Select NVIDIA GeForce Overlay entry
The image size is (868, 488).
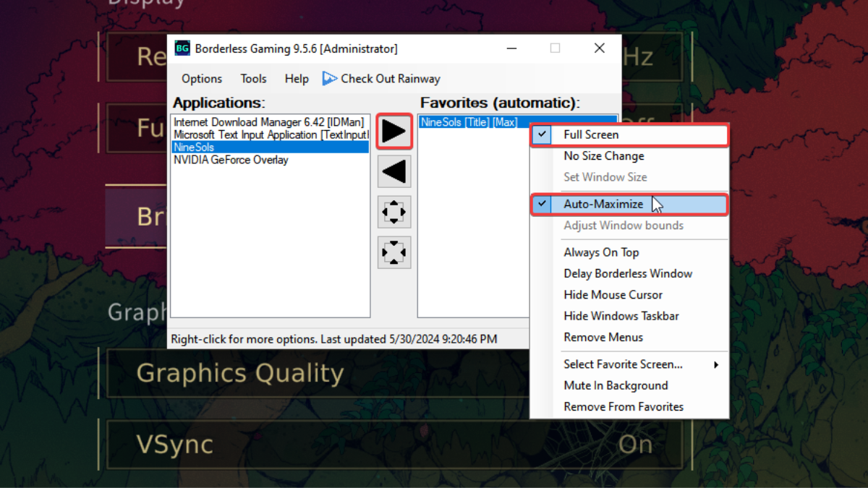271,160
